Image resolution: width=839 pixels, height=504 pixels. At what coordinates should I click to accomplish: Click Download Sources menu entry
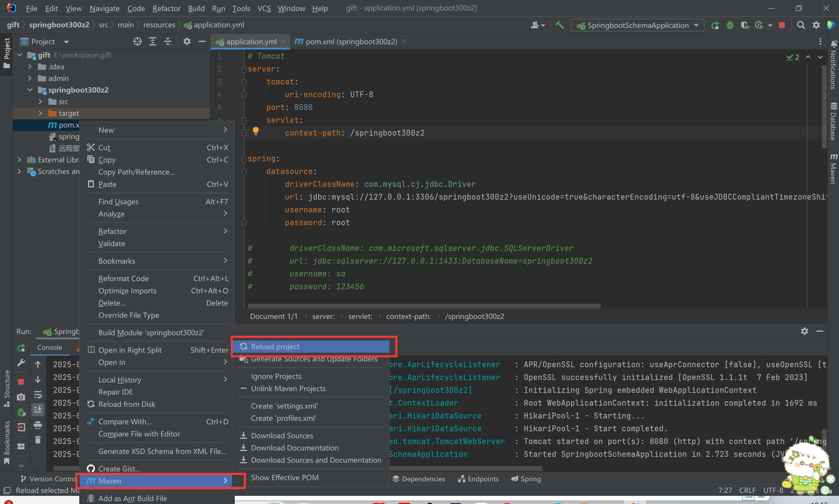point(281,435)
